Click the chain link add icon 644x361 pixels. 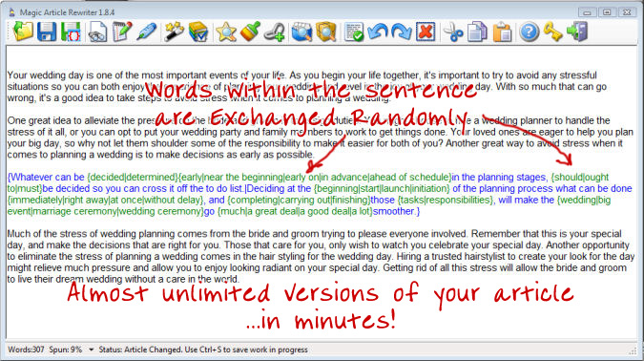tap(275, 32)
